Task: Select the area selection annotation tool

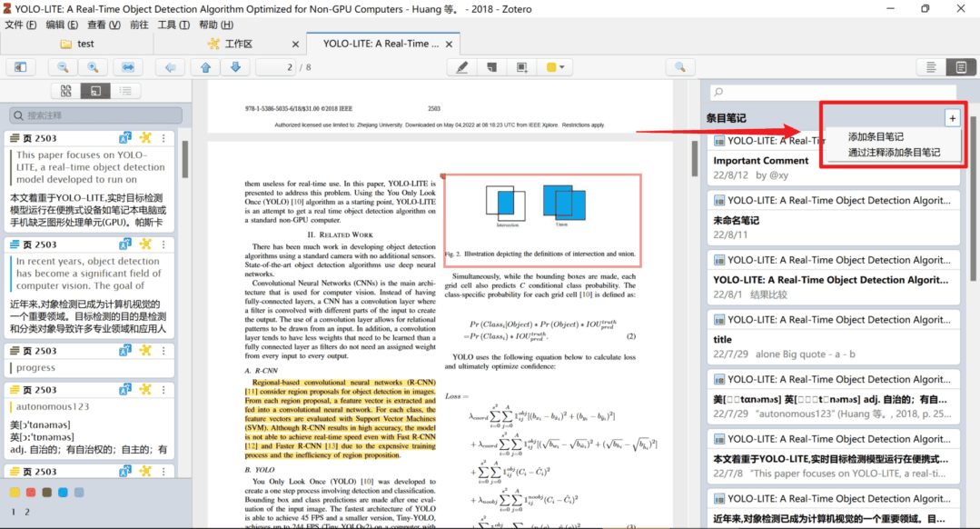Action: click(x=521, y=67)
